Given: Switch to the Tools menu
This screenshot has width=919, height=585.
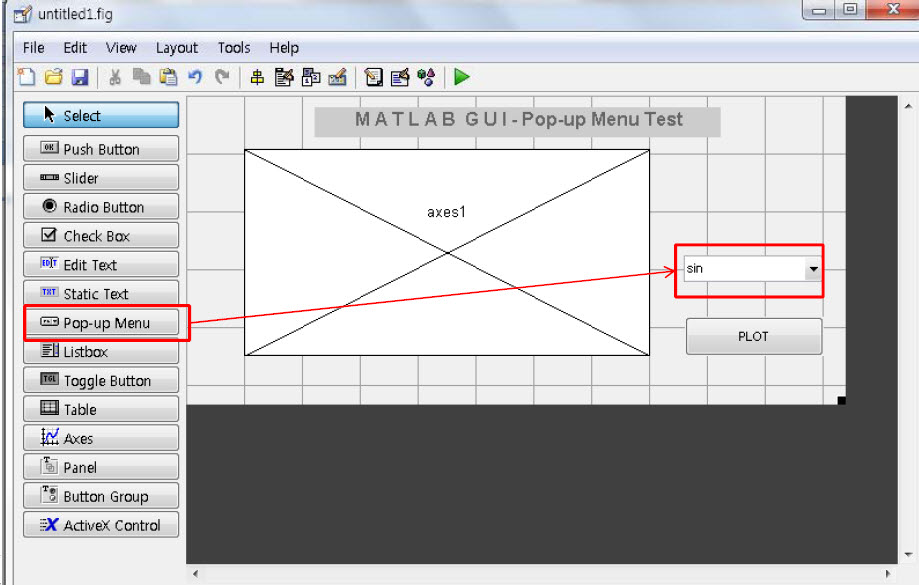Looking at the screenshot, I should 233,47.
